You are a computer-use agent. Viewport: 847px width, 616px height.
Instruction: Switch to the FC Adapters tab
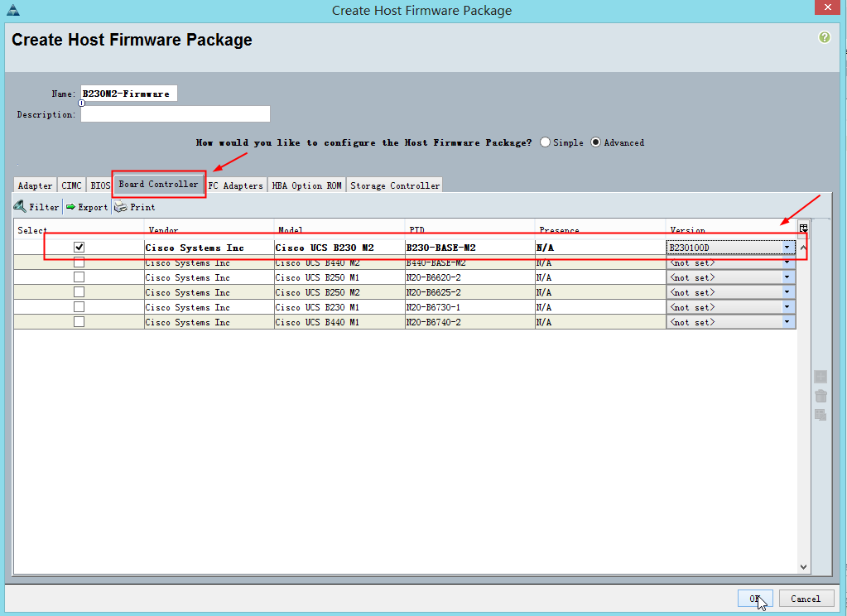[x=235, y=185]
